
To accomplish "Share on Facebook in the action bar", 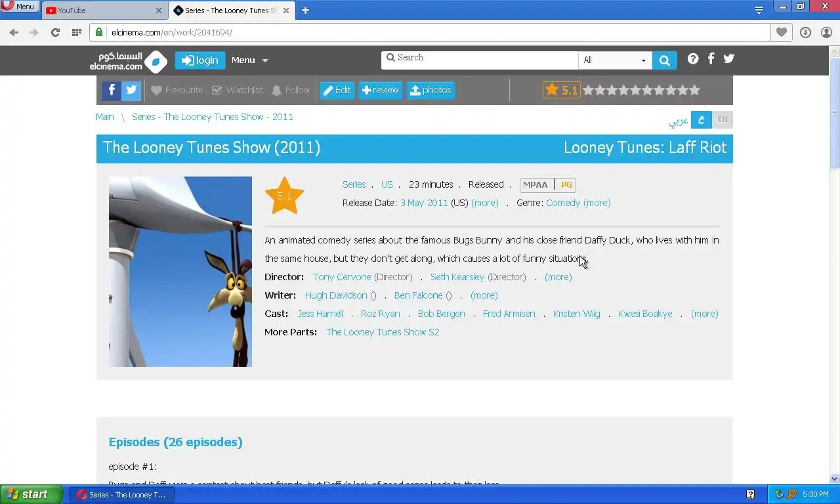I will [111, 90].
